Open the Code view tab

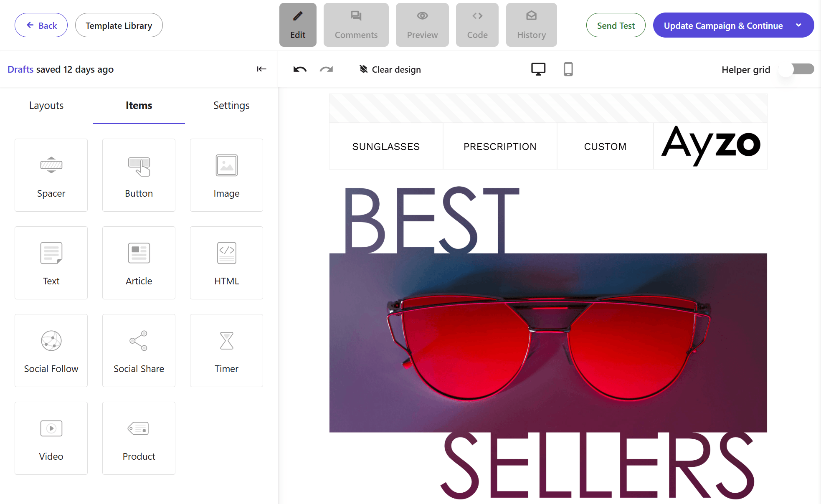pos(477,25)
